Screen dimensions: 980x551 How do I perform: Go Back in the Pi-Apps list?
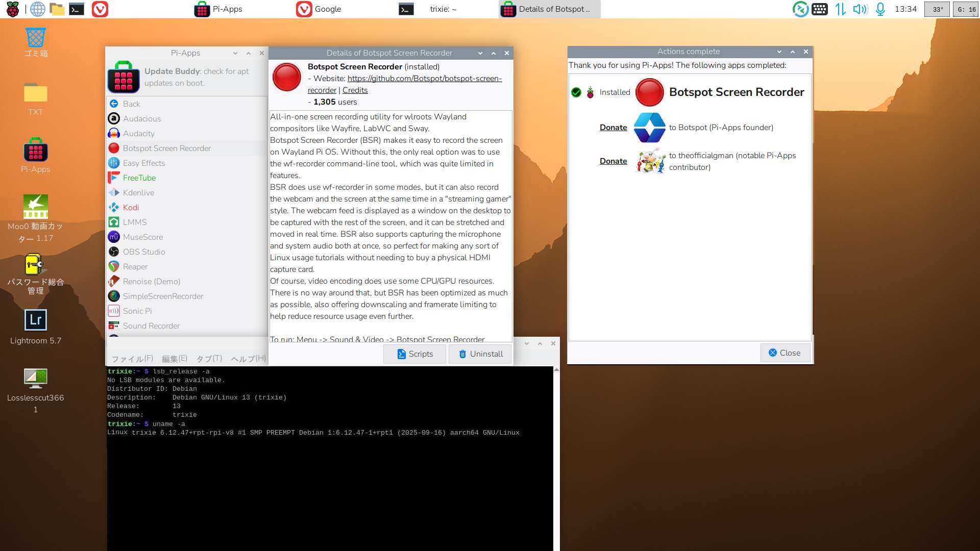(131, 104)
